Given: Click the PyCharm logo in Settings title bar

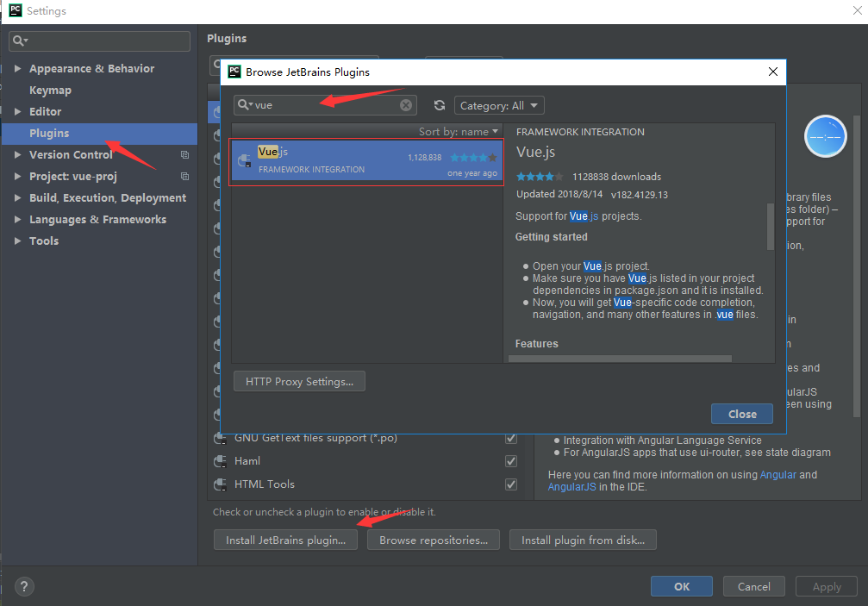Looking at the screenshot, I should (x=15, y=10).
